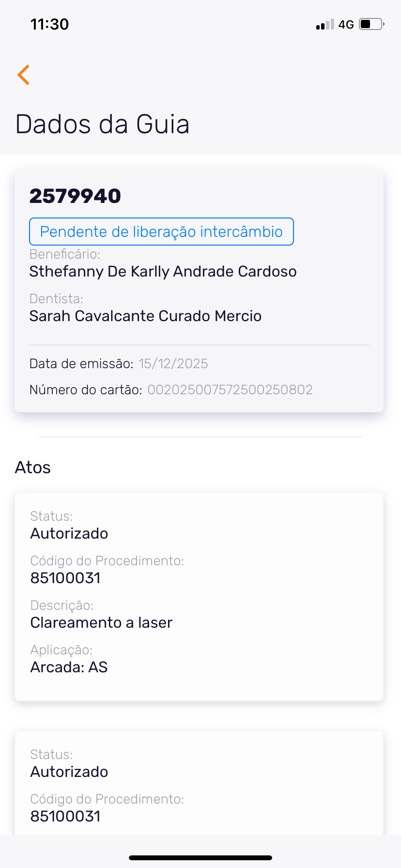
Task: Tap Autorizado status in second procedure card
Action: click(x=69, y=772)
